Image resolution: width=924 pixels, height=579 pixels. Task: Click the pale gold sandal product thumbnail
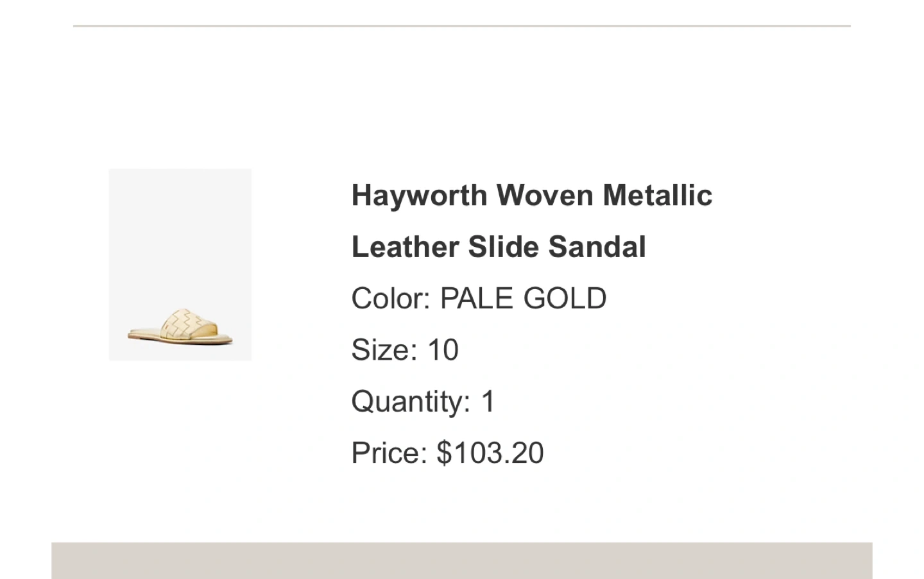180,264
